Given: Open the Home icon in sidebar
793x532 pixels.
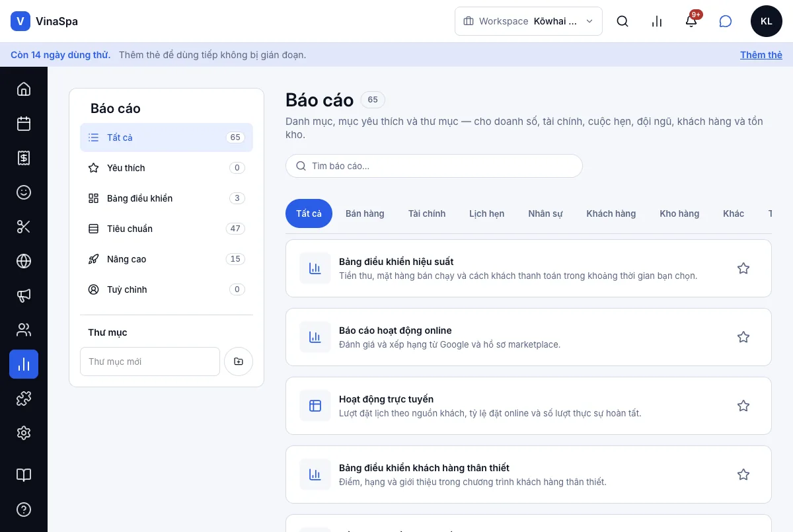Looking at the screenshot, I should coord(24,89).
